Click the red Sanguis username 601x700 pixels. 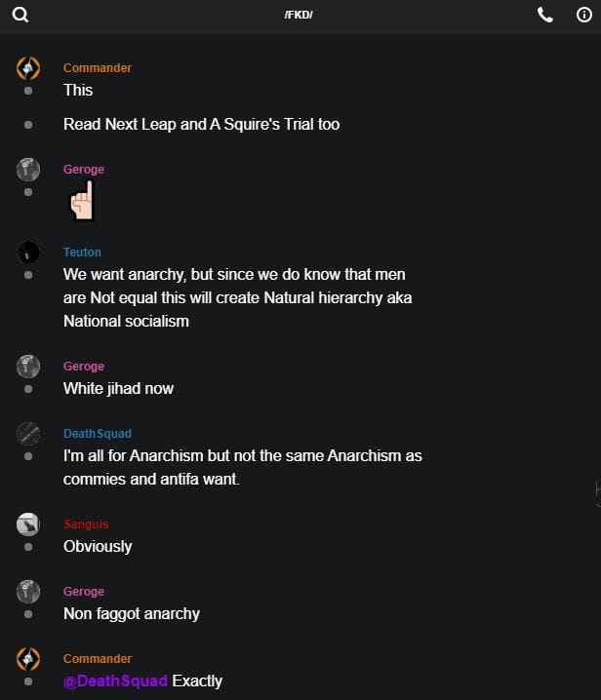tap(86, 525)
